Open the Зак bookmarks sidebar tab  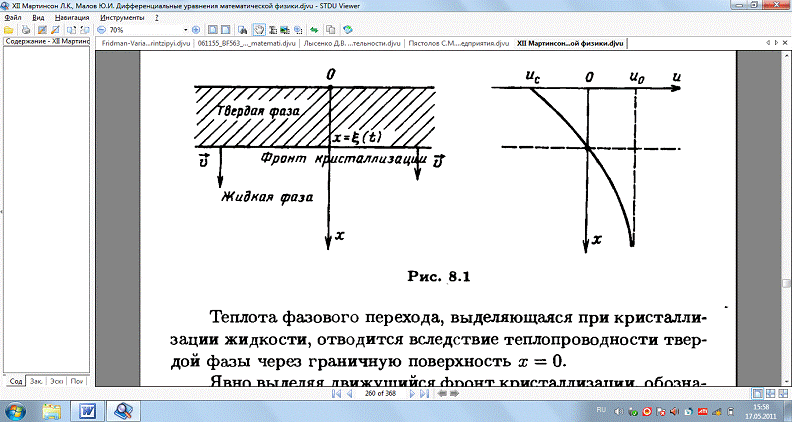36,381
